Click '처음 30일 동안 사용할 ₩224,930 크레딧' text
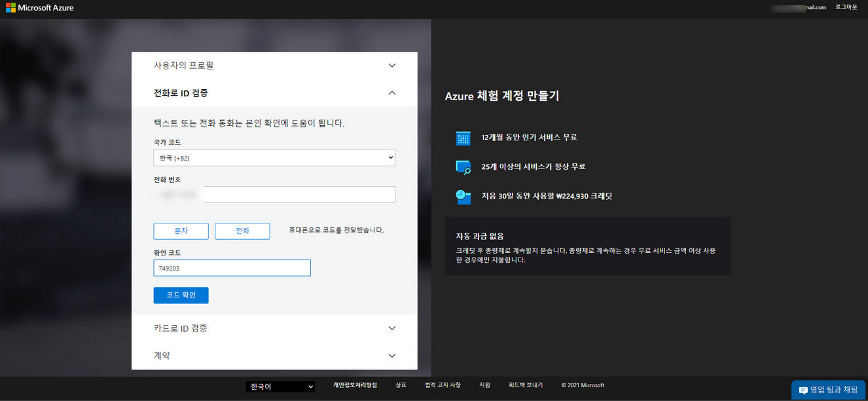The width and height of the screenshot is (868, 401). point(547,196)
